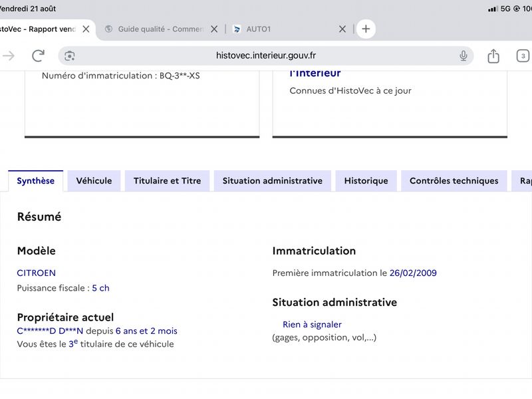Image resolution: width=532 pixels, height=399 pixels.
Task: Click the CITROEN model text
Action: click(x=37, y=273)
